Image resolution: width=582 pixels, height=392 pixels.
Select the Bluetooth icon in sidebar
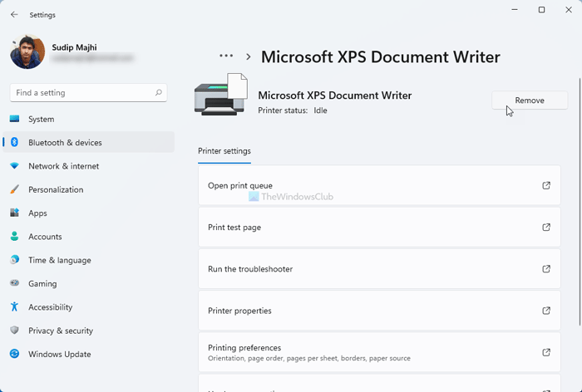coord(14,142)
